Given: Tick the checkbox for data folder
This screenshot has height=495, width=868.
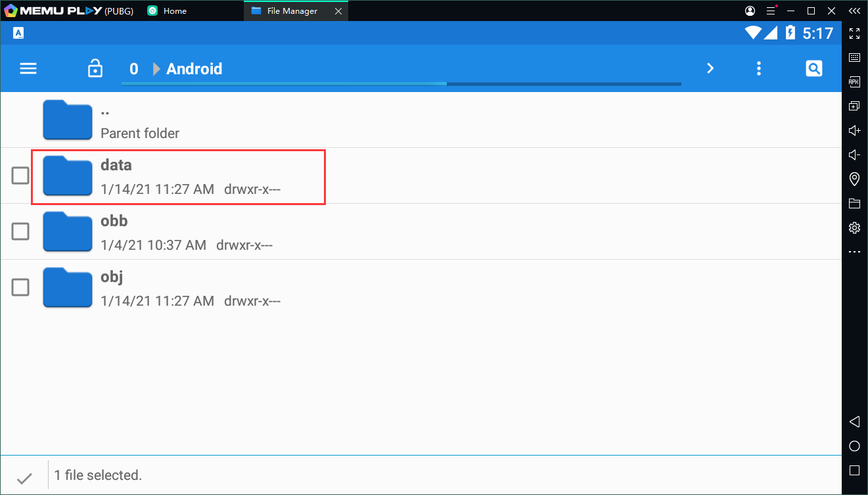Looking at the screenshot, I should 20,176.
